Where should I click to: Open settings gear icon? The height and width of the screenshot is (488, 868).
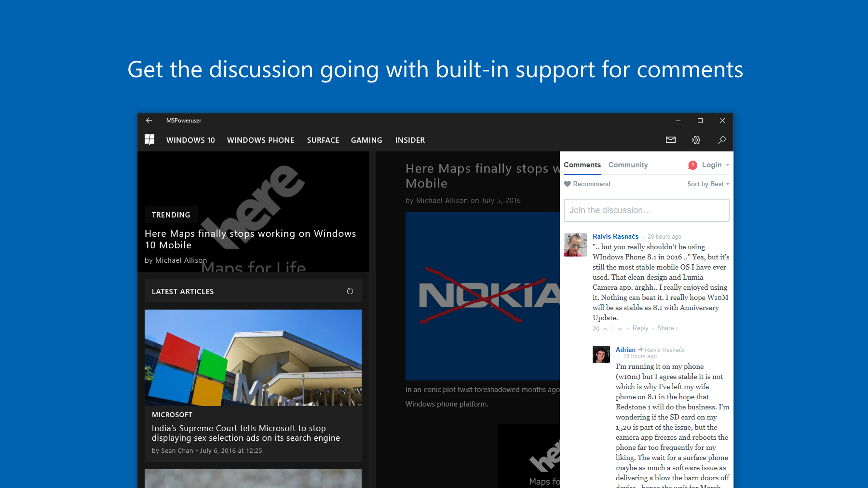[696, 140]
